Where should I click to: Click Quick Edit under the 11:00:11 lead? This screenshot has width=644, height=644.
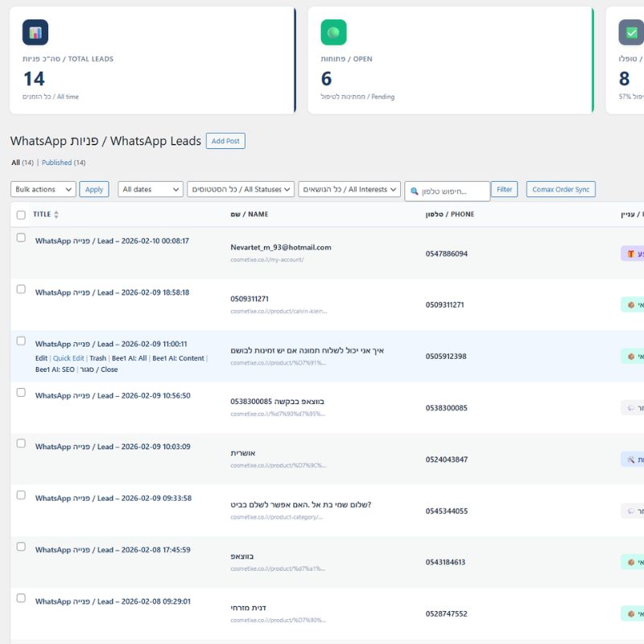click(68, 358)
